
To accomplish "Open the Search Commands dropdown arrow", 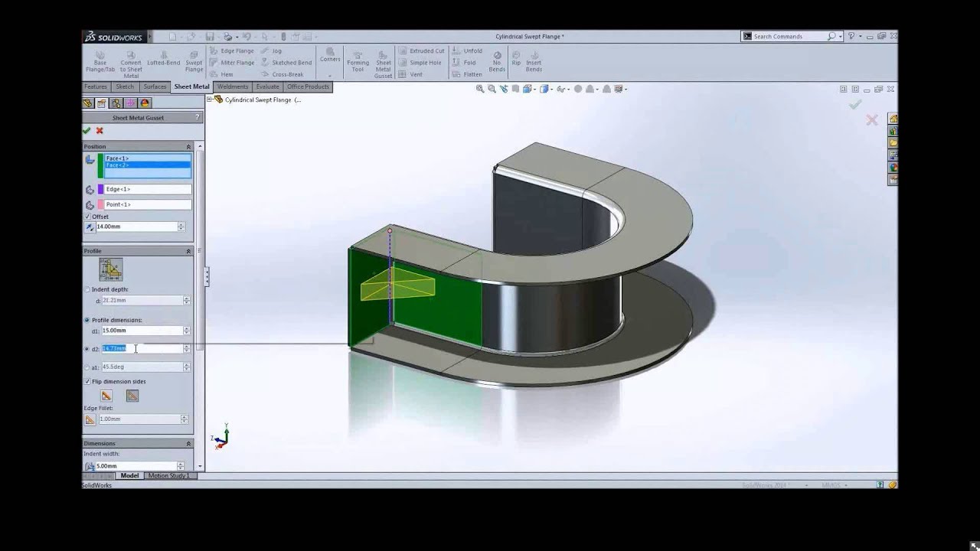I will [840, 36].
